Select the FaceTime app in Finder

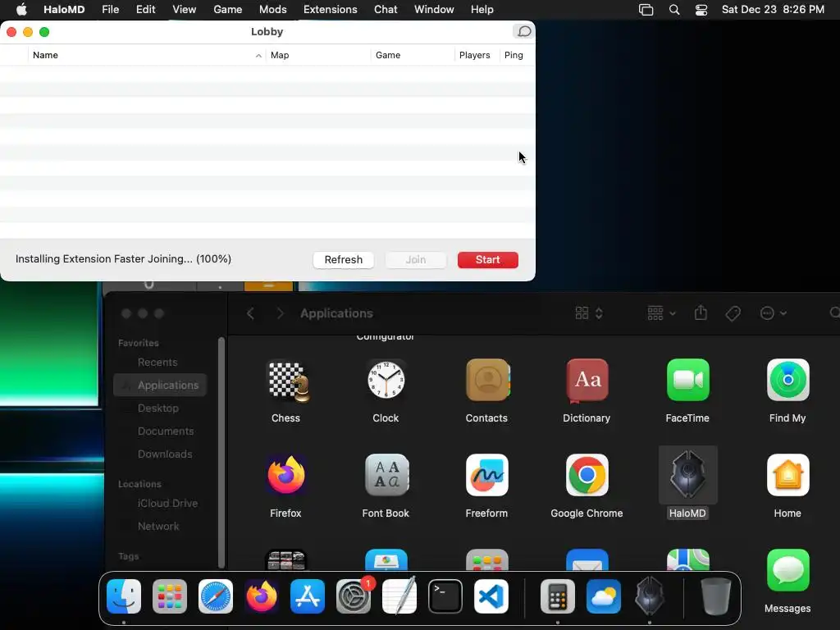coord(687,381)
